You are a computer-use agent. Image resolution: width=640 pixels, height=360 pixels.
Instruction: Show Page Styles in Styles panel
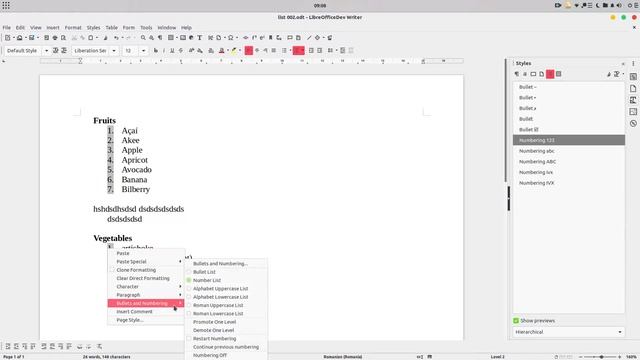point(542,74)
